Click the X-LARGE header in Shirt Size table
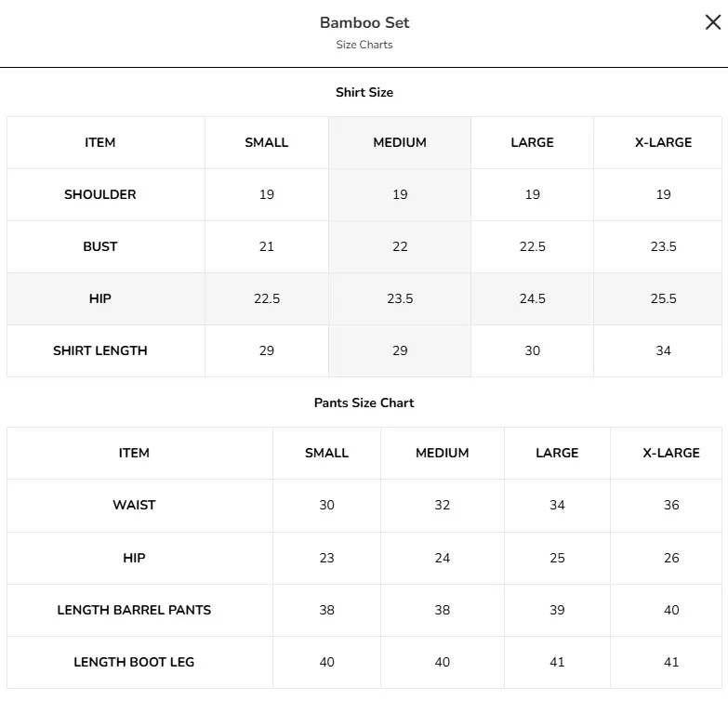The height and width of the screenshot is (713, 728). tap(663, 142)
